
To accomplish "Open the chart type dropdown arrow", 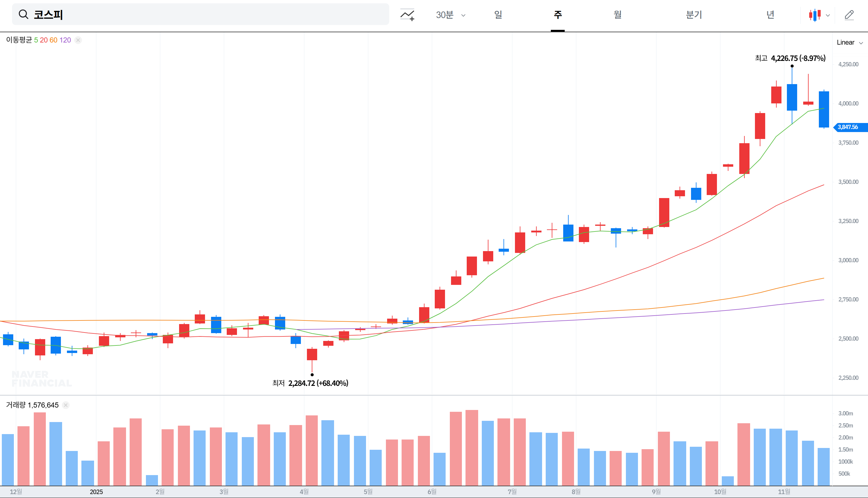I will coord(828,15).
